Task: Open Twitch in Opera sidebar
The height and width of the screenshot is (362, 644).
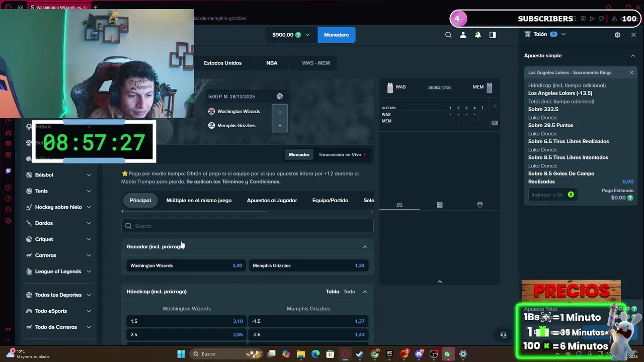Action: [8, 171]
